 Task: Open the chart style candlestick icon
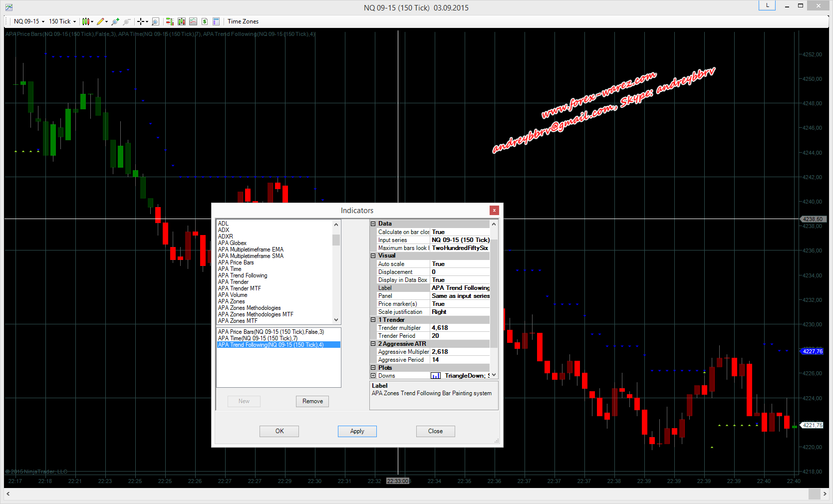(x=86, y=21)
